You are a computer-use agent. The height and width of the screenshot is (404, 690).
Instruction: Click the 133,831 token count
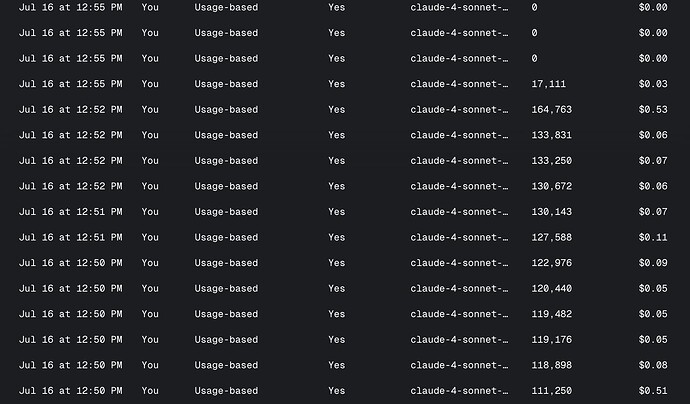coord(551,135)
